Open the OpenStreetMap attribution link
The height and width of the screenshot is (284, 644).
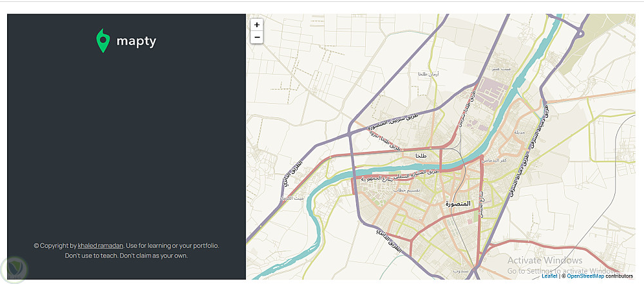coord(585,276)
